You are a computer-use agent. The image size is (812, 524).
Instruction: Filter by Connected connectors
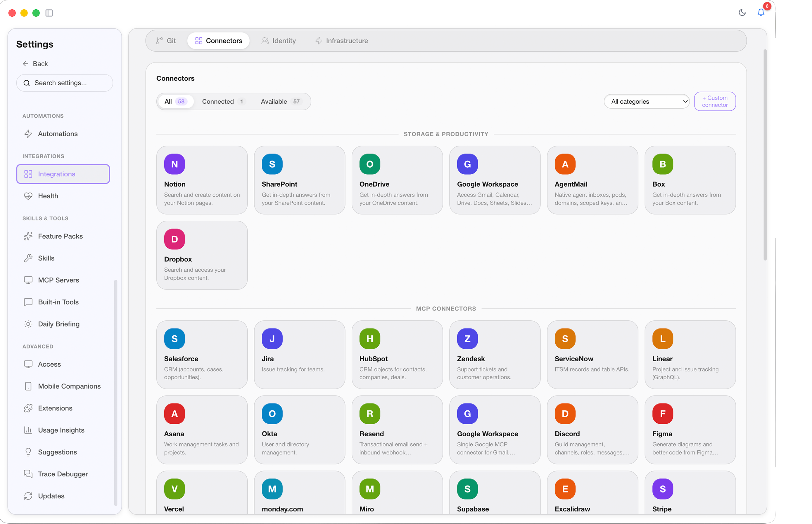223,101
